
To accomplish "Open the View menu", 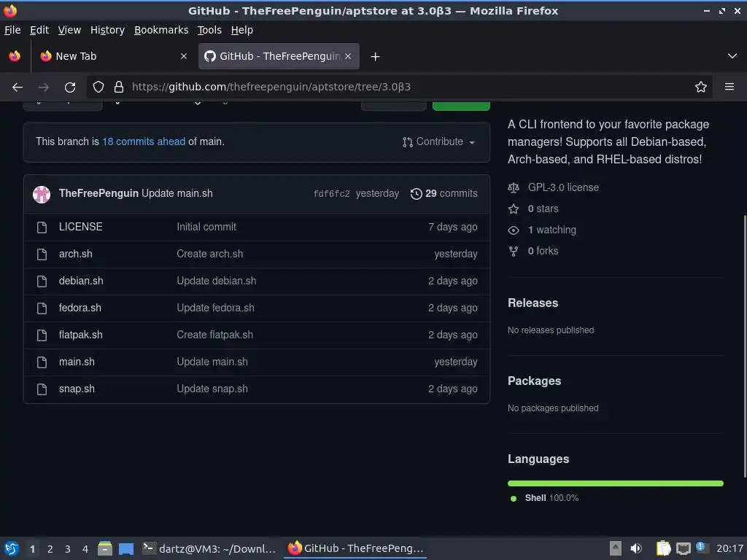I will (69, 30).
